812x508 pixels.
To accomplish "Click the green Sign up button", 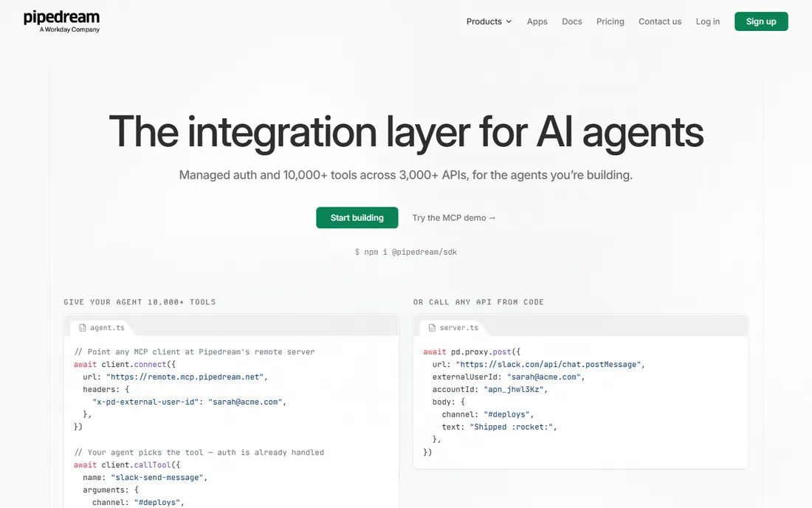I will (761, 21).
